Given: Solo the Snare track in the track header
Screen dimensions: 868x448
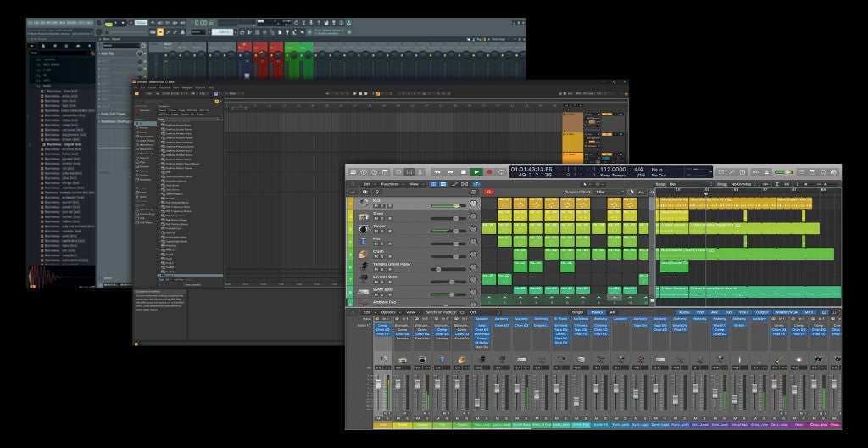Looking at the screenshot, I should pyautogui.click(x=382, y=218).
